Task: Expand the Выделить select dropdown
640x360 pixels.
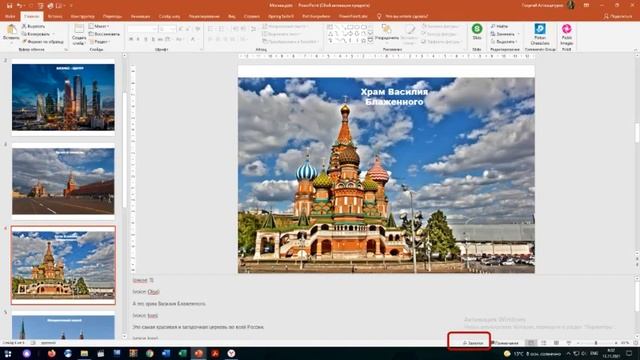Action: tap(504, 42)
